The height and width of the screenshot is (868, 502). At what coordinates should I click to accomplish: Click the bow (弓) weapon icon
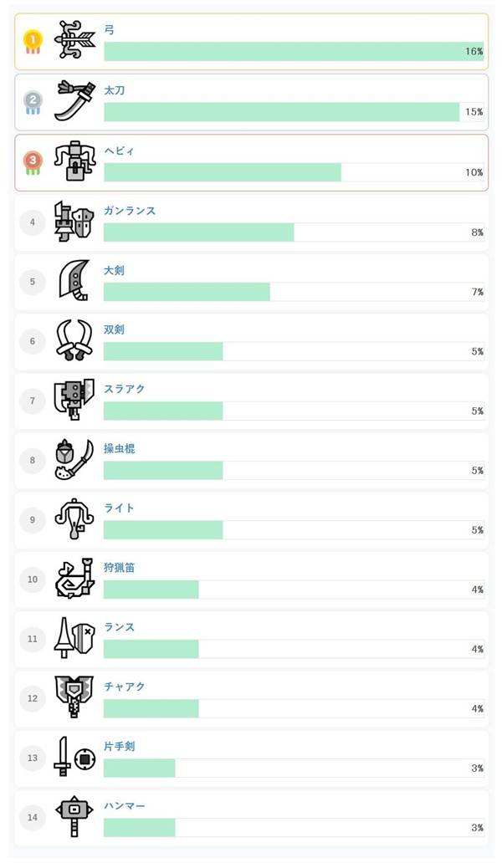pyautogui.click(x=75, y=41)
